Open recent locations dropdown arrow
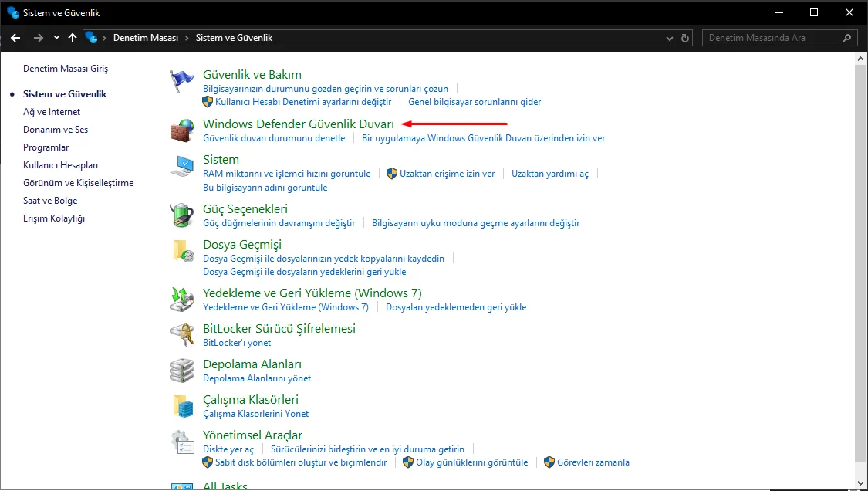The height and width of the screenshot is (491, 868). [56, 38]
